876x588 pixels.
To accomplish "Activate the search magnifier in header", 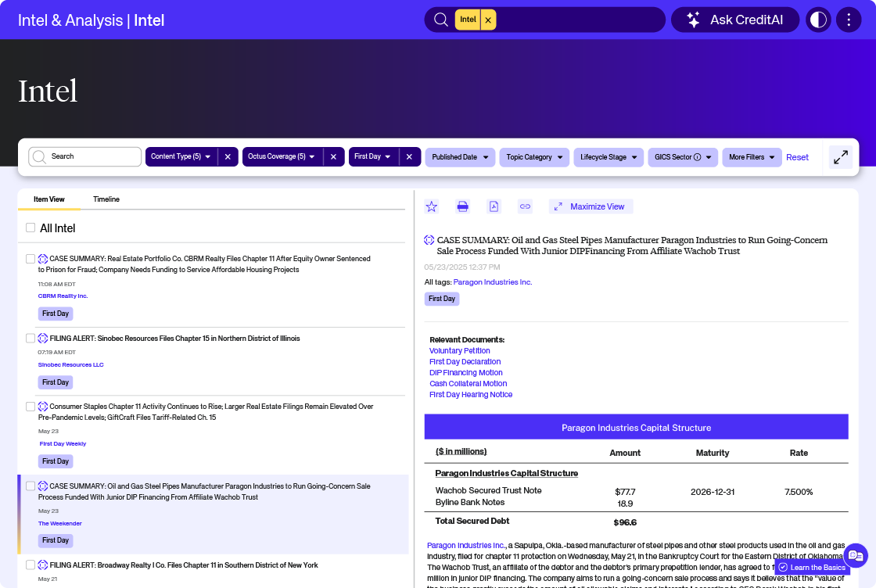I will [x=440, y=20].
